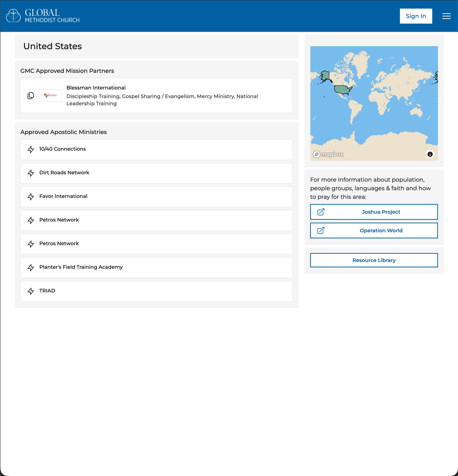Click the map info icon

click(x=430, y=154)
